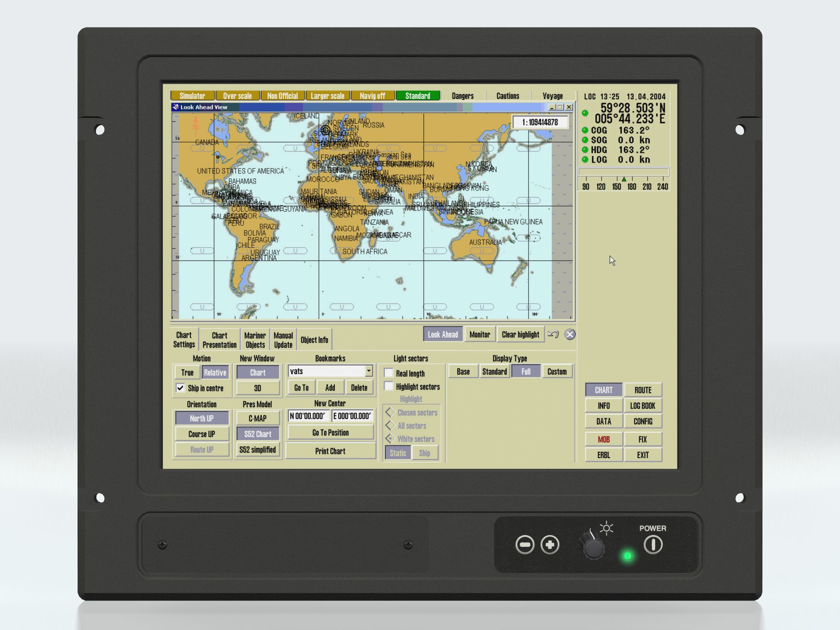
Task: Expand the Bookmarks dropdown showing vats
Action: click(x=369, y=371)
